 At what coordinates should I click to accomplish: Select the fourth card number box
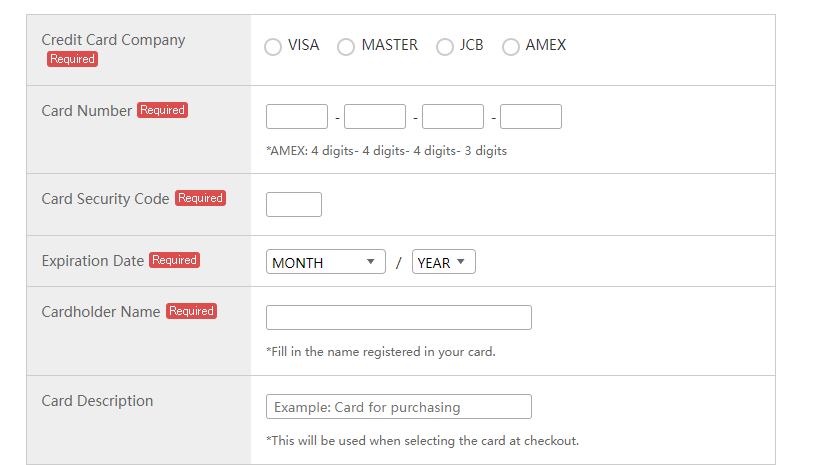531,117
